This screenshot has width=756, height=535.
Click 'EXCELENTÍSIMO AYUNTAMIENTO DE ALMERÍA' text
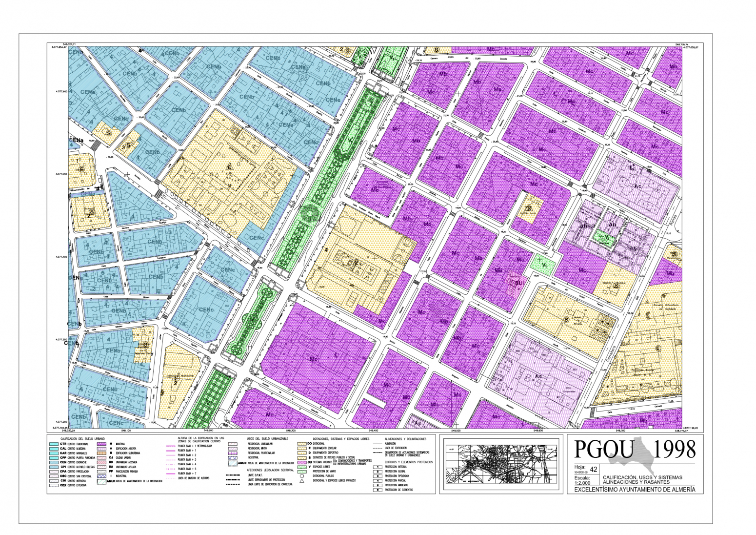(635, 490)
